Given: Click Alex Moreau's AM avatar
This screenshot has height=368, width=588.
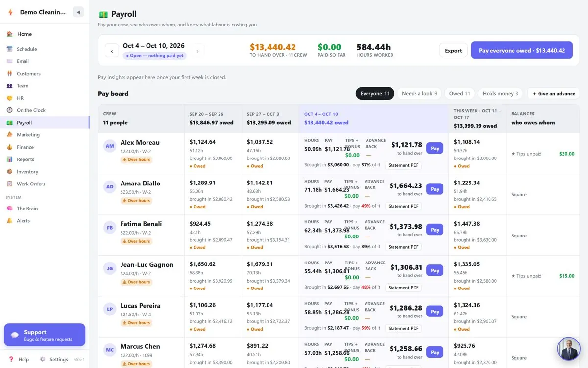Looking at the screenshot, I should (x=110, y=146).
